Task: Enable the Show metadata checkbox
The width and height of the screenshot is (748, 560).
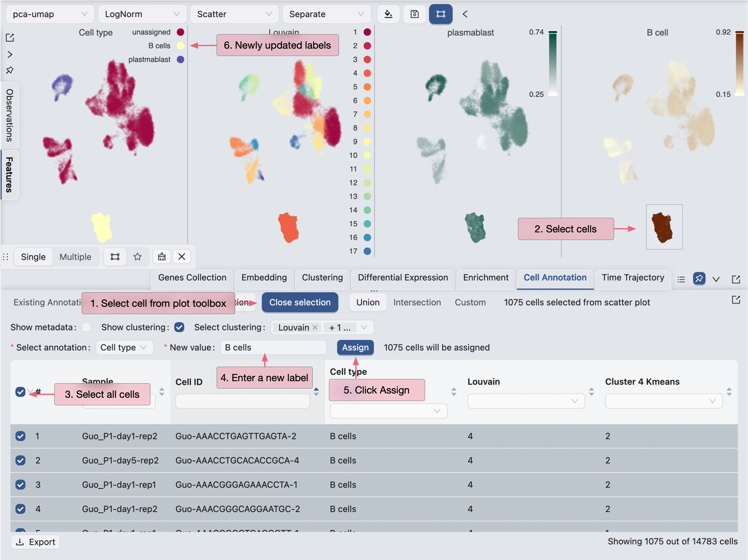Action: [87, 327]
